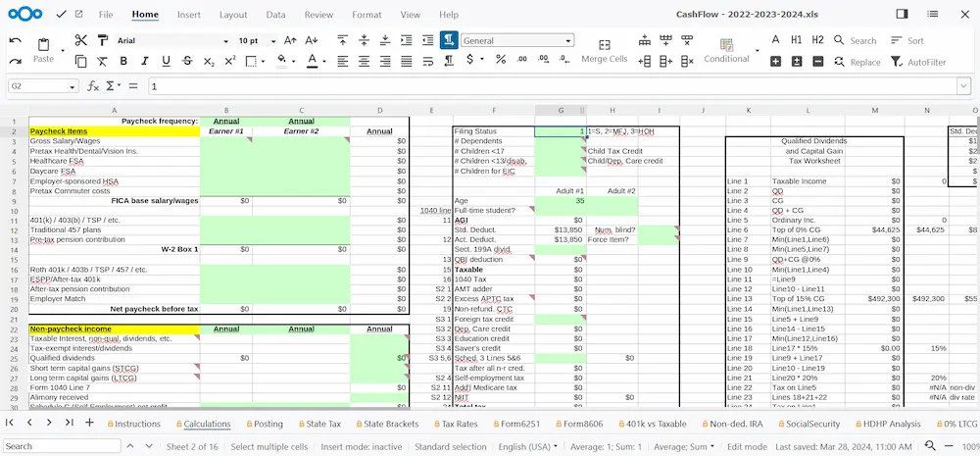Viewport: 980px width, 456px height.
Task: Toggle Superscript formatting
Action: click(x=230, y=62)
